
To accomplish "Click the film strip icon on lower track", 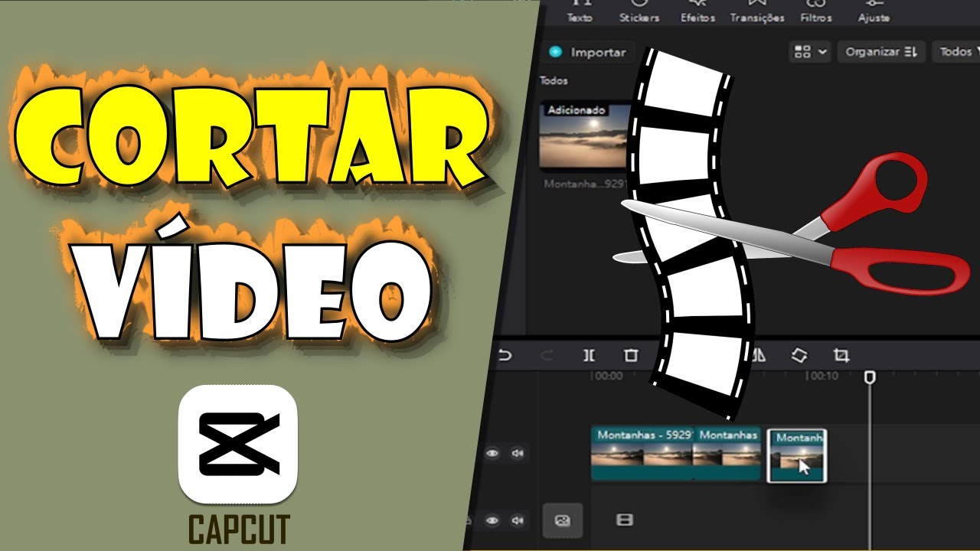I will click(625, 520).
